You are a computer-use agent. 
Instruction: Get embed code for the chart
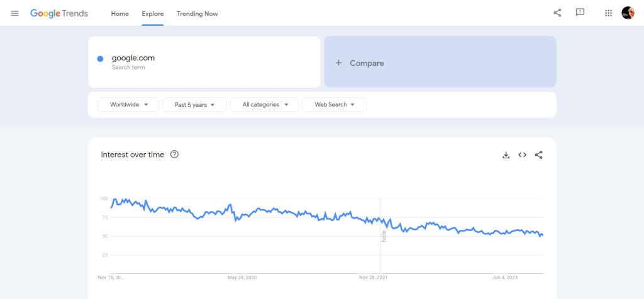coord(523,155)
